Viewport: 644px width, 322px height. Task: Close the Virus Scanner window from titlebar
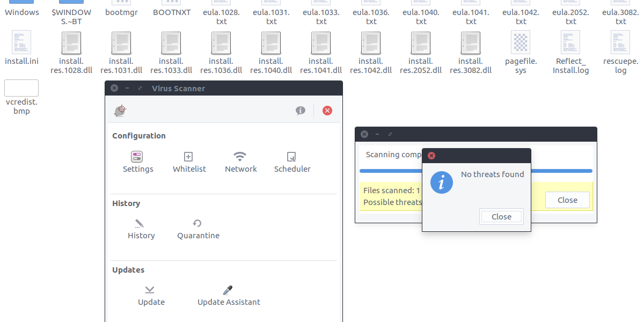click(x=114, y=88)
